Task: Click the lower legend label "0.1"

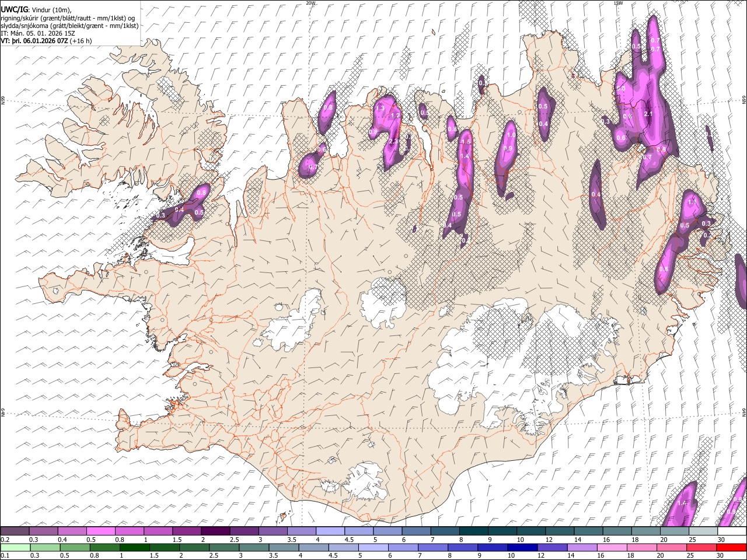Action: 5,555
